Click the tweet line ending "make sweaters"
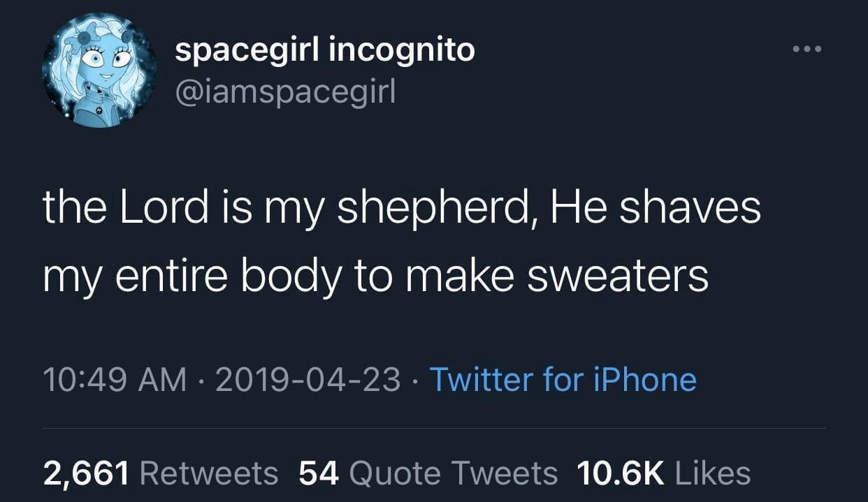Screen dimensions: 868x502 point(376,277)
